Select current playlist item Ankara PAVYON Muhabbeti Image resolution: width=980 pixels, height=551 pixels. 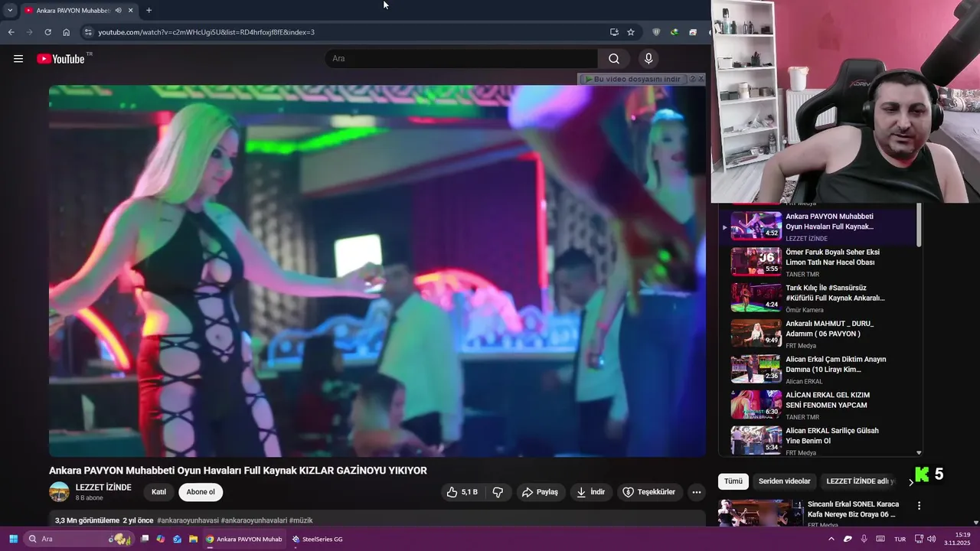point(819,227)
